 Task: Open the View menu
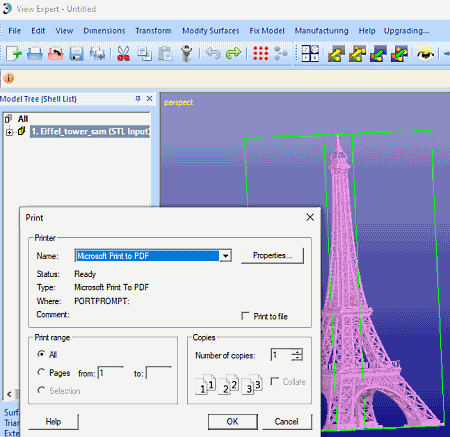(x=64, y=31)
